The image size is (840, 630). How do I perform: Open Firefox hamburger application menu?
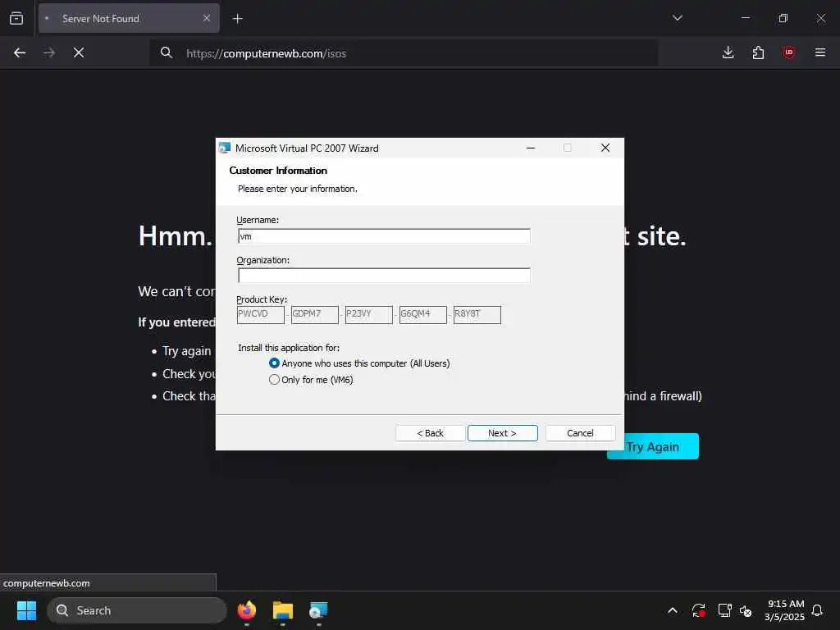pos(819,52)
